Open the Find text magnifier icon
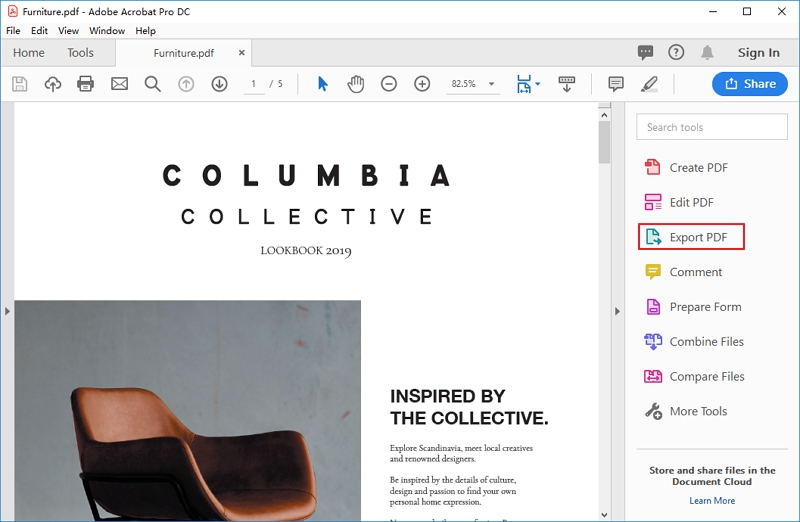 153,84
